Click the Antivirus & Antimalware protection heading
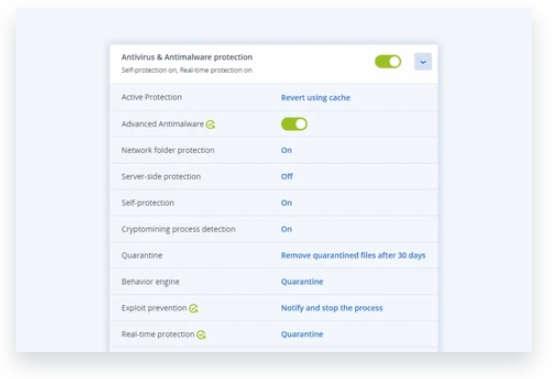 (187, 57)
